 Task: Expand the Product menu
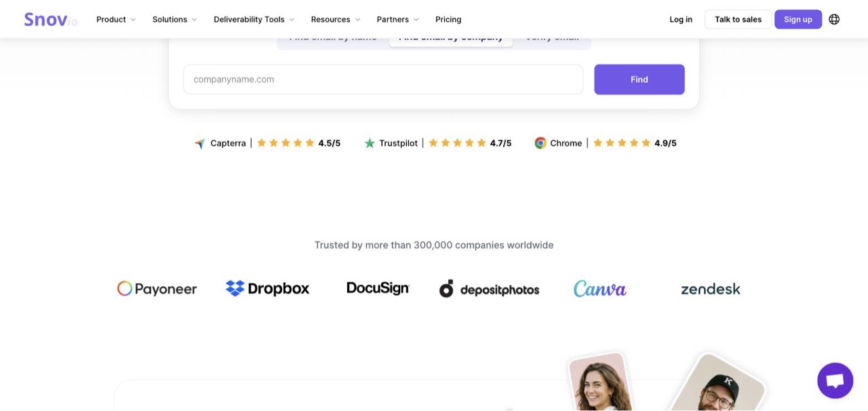click(x=116, y=19)
